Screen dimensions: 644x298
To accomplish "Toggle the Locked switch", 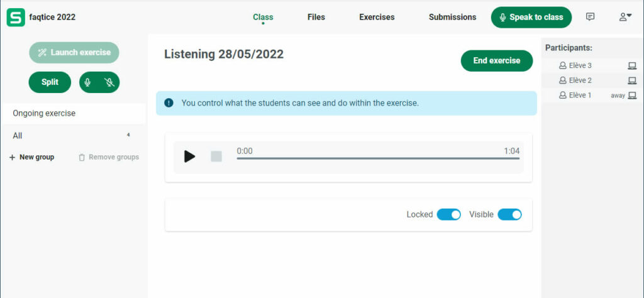I will pos(449,214).
